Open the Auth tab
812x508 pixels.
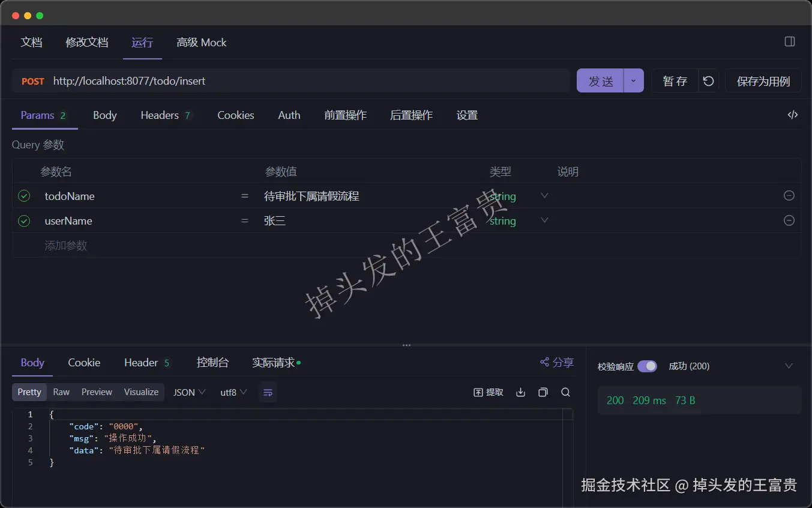[x=289, y=115]
